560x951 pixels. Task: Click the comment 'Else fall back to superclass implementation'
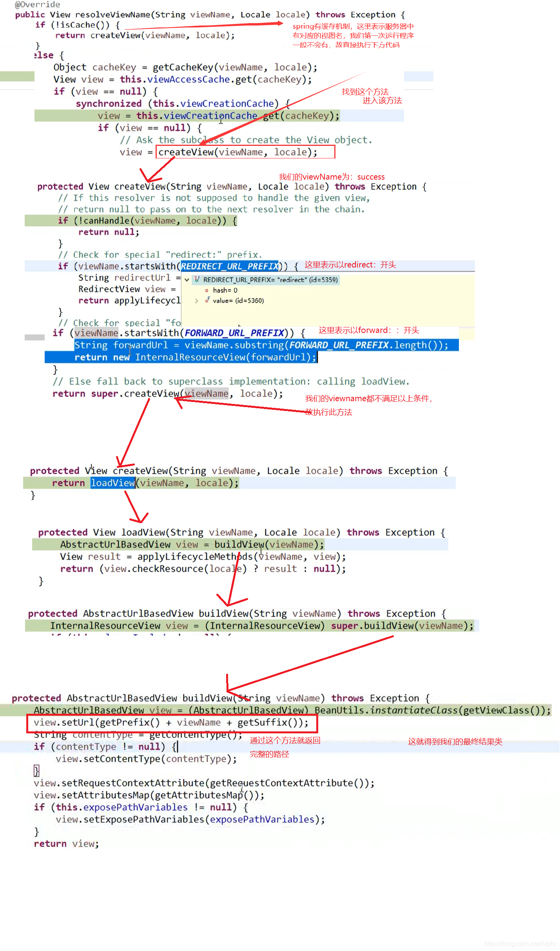[x=231, y=382]
